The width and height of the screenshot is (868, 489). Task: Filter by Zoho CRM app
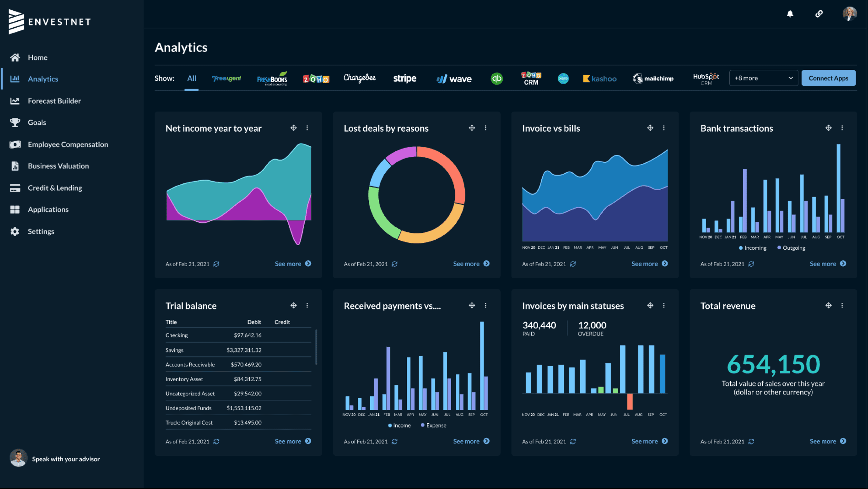(x=531, y=79)
